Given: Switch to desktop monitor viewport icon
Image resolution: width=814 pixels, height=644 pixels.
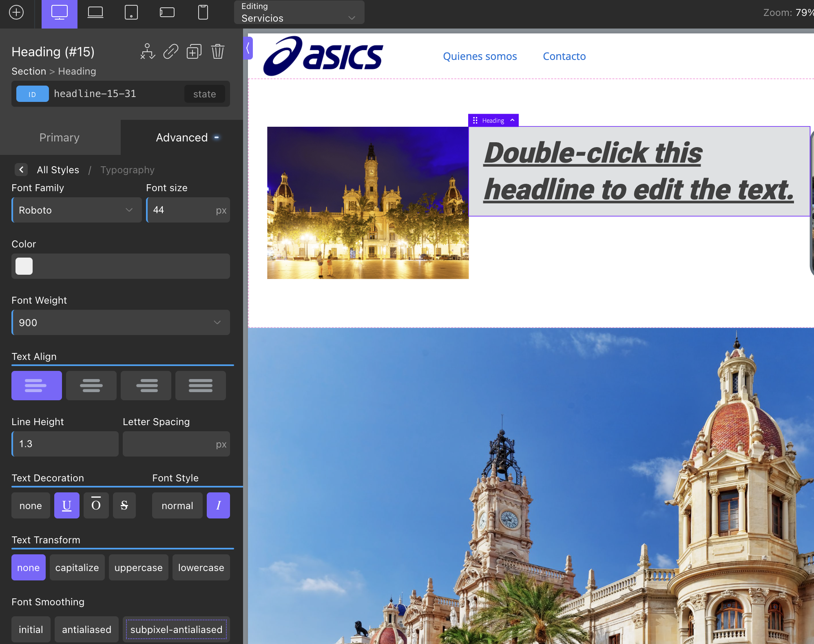Looking at the screenshot, I should click(x=60, y=13).
